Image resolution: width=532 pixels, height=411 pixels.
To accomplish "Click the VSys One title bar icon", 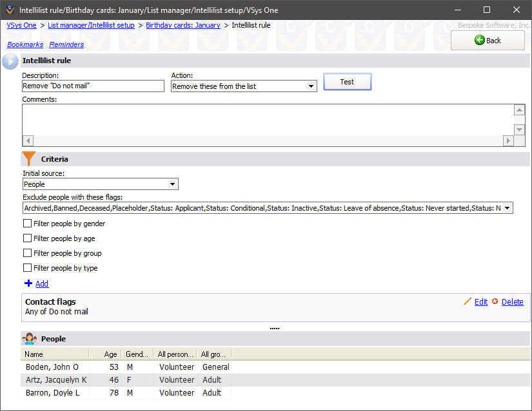I will tap(10, 10).
